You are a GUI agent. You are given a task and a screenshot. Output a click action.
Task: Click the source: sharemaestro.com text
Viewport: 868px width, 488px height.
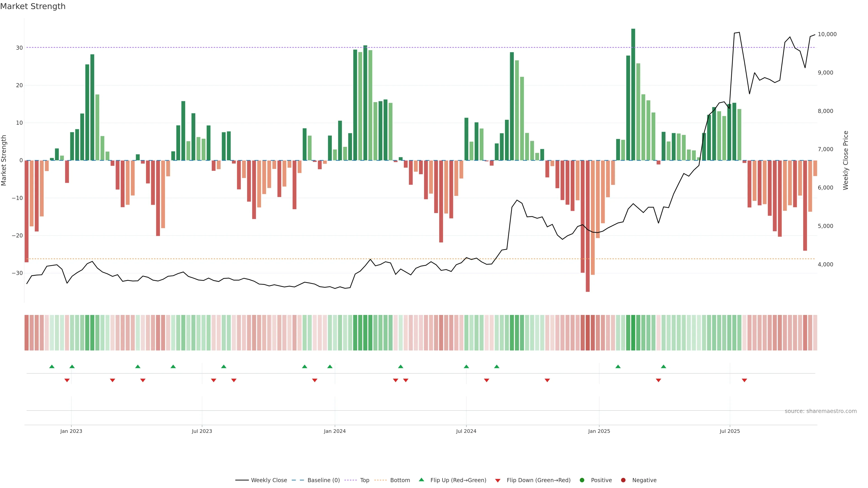pos(821,411)
